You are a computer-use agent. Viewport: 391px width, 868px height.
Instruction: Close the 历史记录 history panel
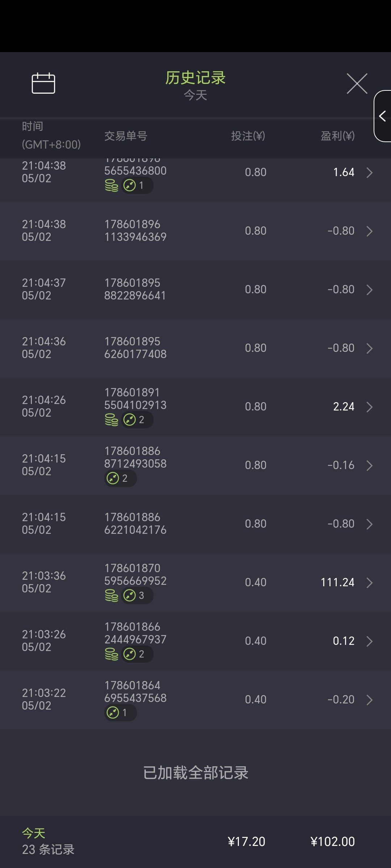pos(357,84)
